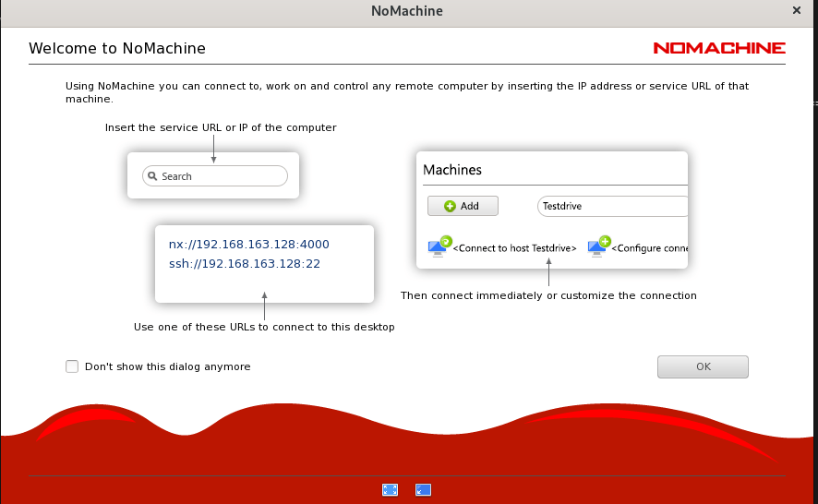Click the NoMachine red logo
The image size is (818, 504).
tap(719, 48)
